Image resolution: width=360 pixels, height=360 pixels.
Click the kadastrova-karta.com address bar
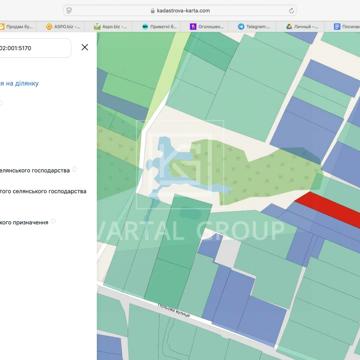[180, 11]
